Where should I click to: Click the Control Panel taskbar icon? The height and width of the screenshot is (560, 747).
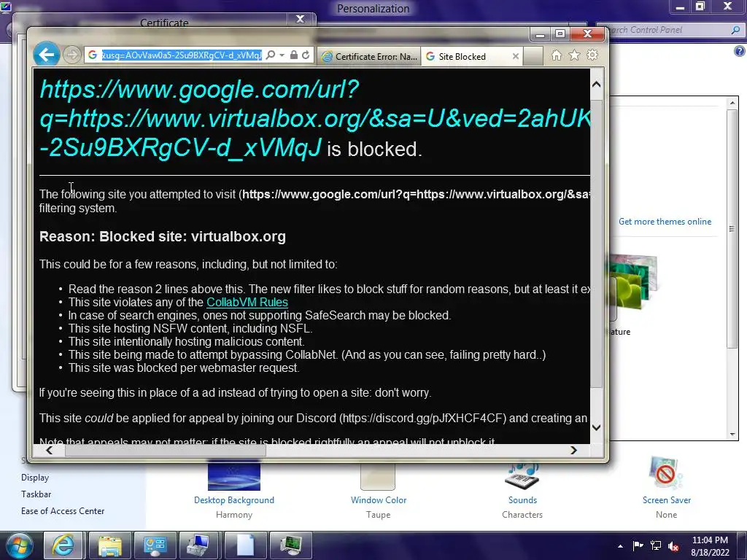pyautogui.click(x=155, y=545)
